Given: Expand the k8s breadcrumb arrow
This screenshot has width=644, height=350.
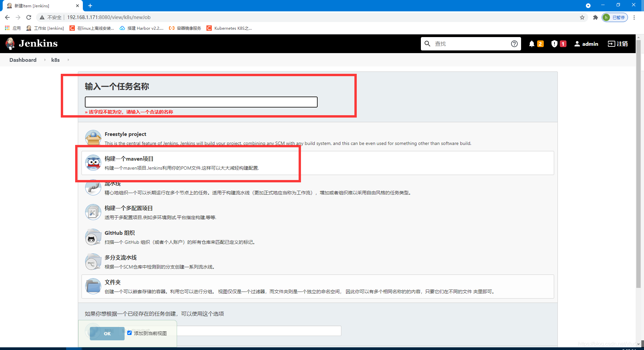Looking at the screenshot, I should (68, 60).
